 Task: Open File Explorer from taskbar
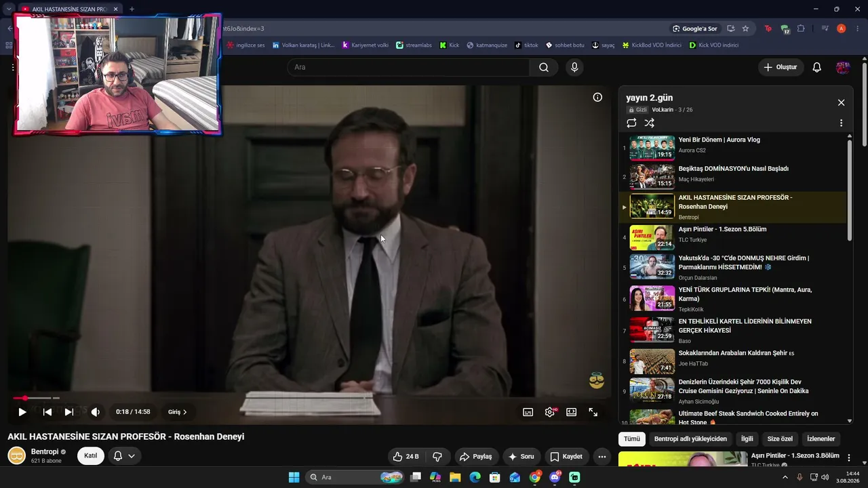455,477
